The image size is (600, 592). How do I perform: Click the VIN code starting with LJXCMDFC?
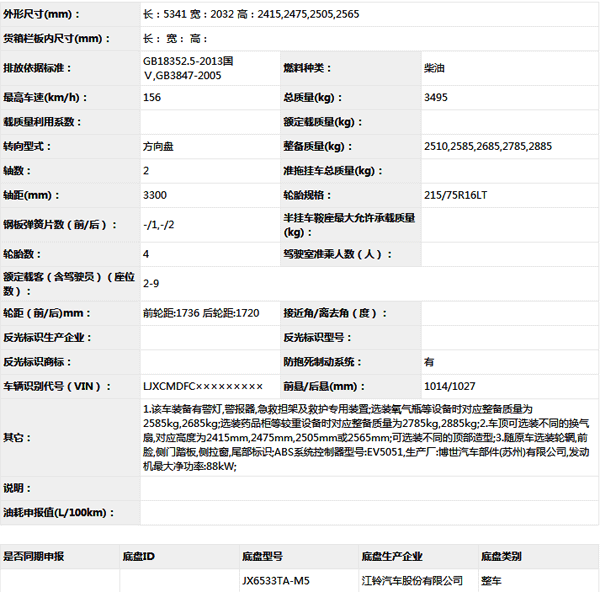[x=203, y=386]
